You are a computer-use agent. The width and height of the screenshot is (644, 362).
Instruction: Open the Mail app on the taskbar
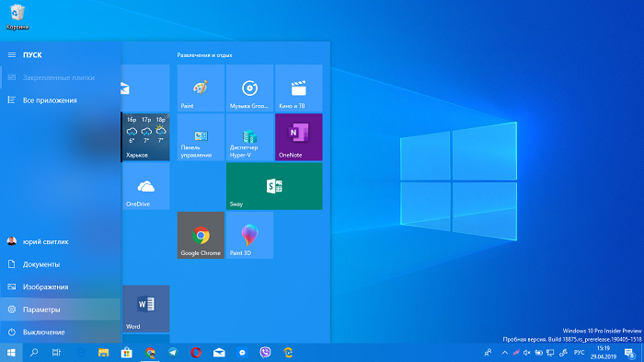219,353
